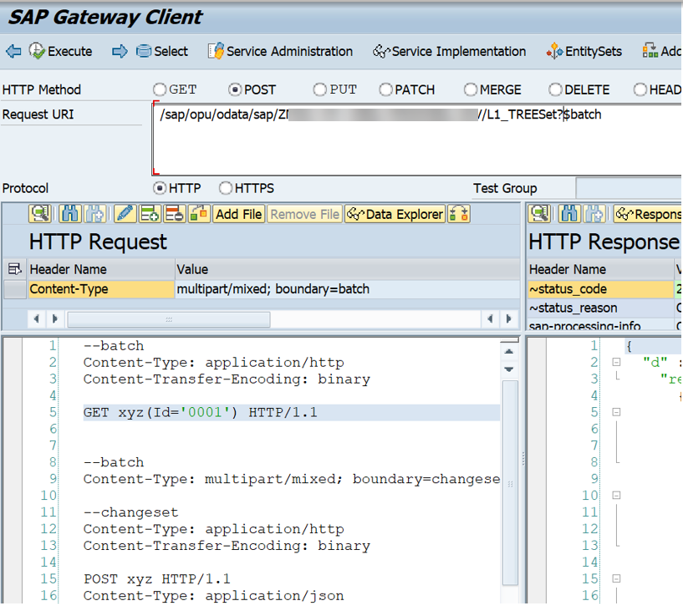Open the Data Explorer
The image size is (683, 616).
pyautogui.click(x=395, y=214)
